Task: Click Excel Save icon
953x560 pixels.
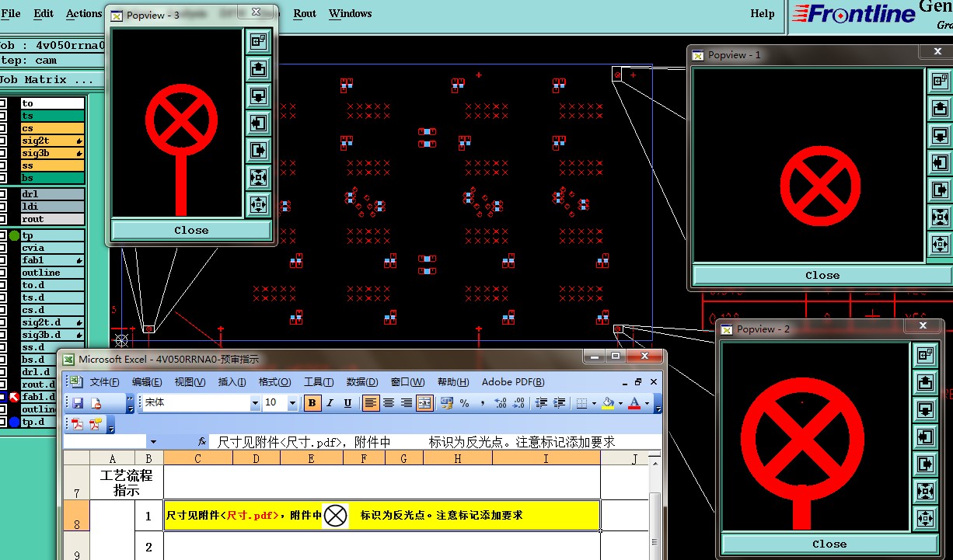Action: [x=78, y=403]
